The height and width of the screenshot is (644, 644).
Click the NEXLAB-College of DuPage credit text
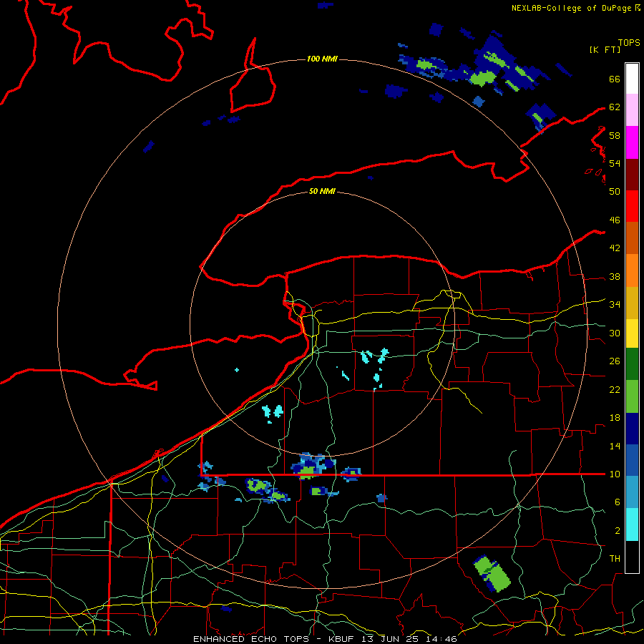(571, 8)
